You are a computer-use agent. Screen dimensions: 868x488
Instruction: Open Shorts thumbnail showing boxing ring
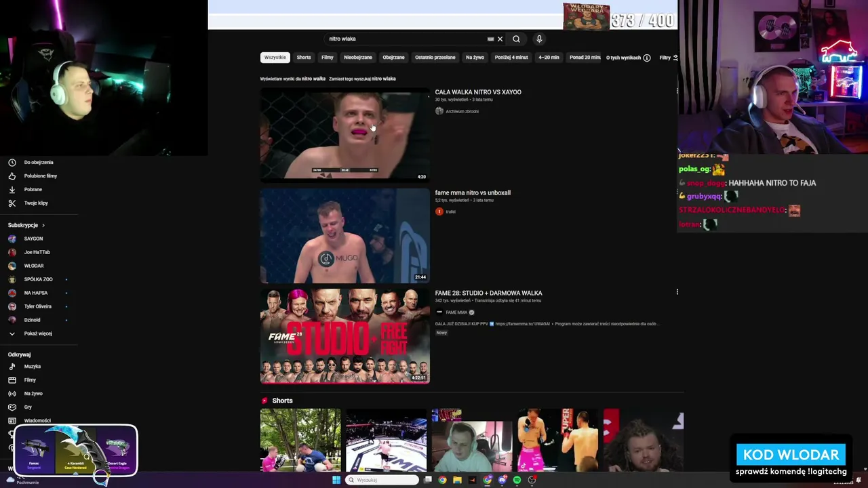pyautogui.click(x=386, y=440)
